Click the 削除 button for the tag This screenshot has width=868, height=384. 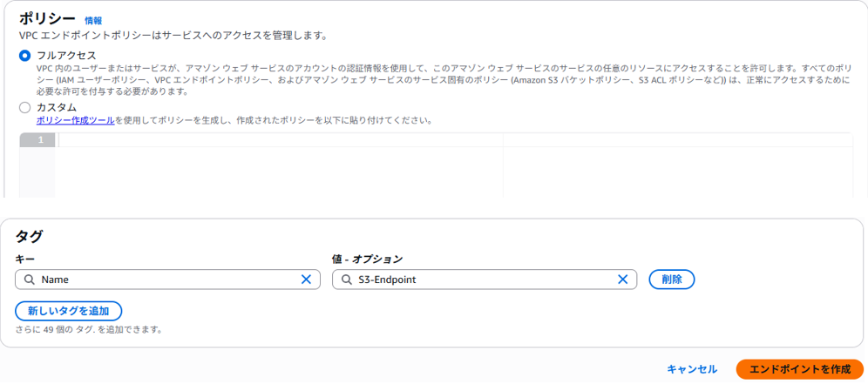pos(672,280)
